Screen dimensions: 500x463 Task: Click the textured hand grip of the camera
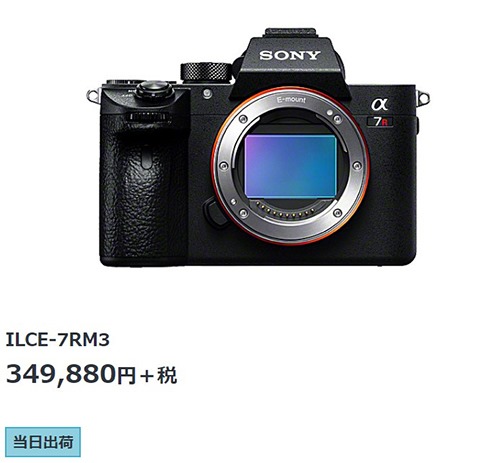(x=144, y=187)
